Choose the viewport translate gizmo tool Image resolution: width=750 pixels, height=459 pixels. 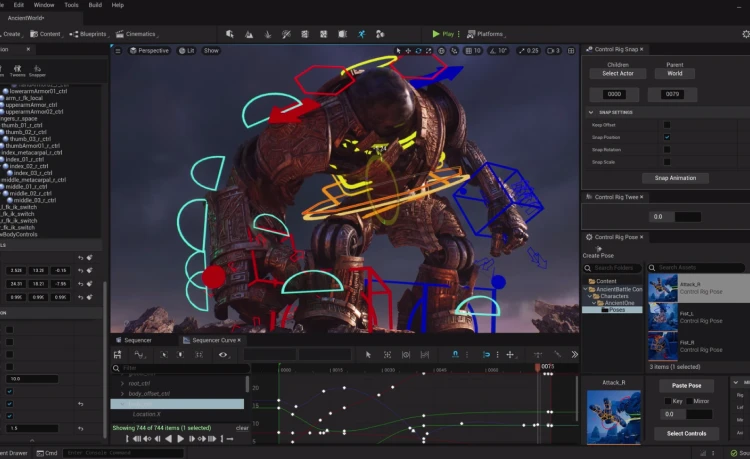[x=408, y=51]
